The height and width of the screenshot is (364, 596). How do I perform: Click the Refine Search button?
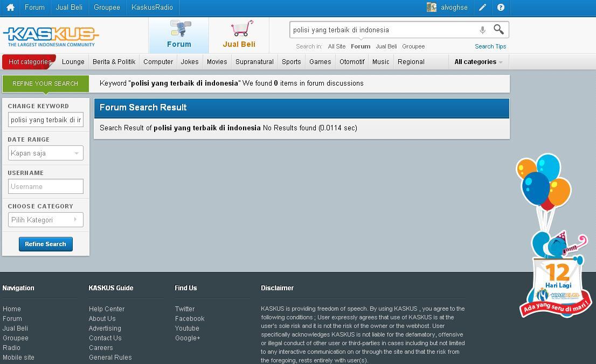tap(46, 244)
